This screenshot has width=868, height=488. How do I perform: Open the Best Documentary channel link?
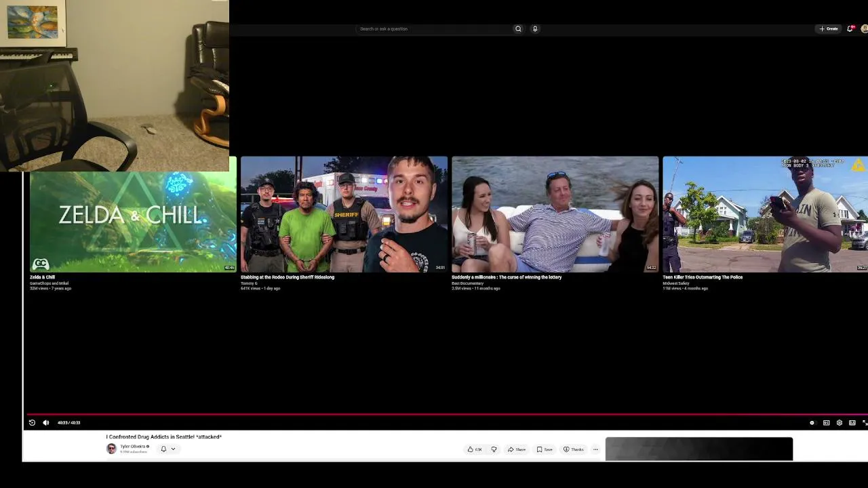(x=467, y=283)
